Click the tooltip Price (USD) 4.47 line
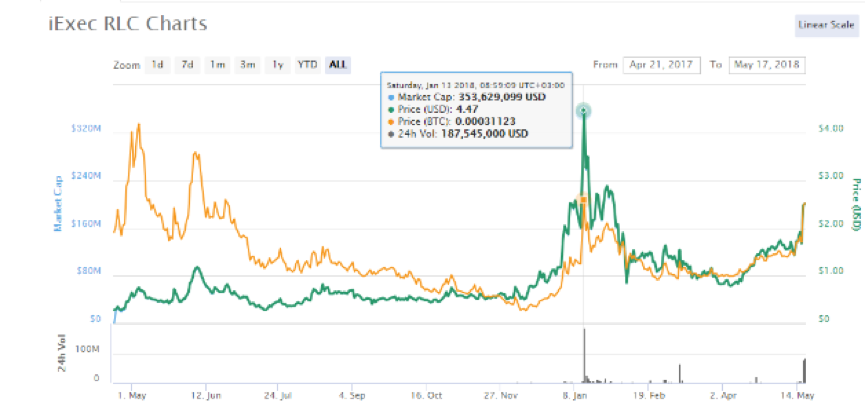The image size is (865, 406). [432, 109]
